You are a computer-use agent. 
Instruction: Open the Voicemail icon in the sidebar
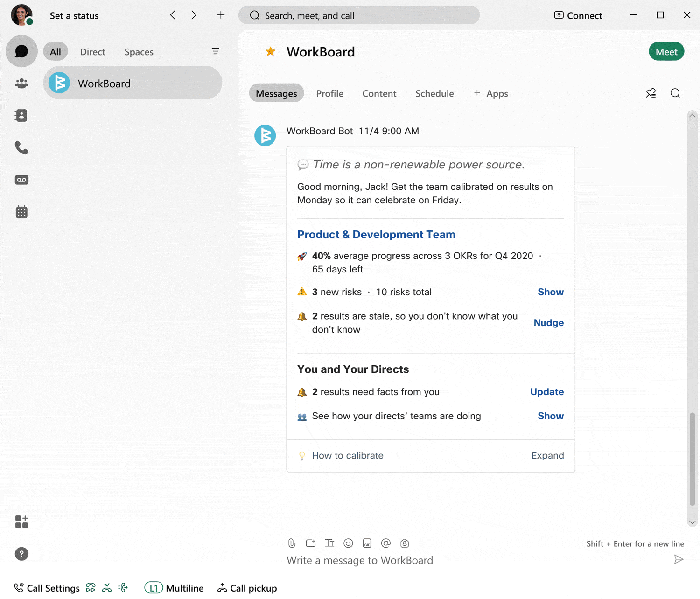tap(21, 180)
